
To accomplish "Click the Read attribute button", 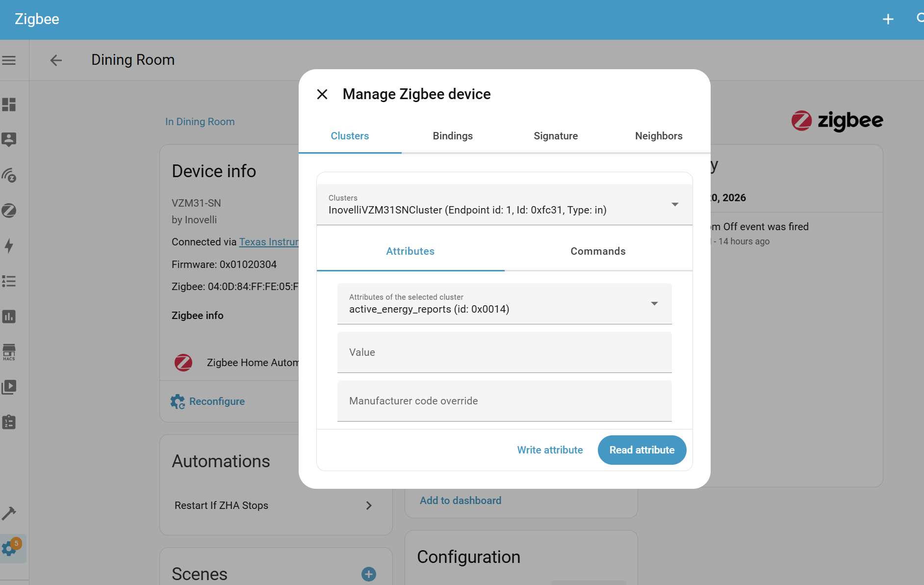I will pyautogui.click(x=642, y=450).
